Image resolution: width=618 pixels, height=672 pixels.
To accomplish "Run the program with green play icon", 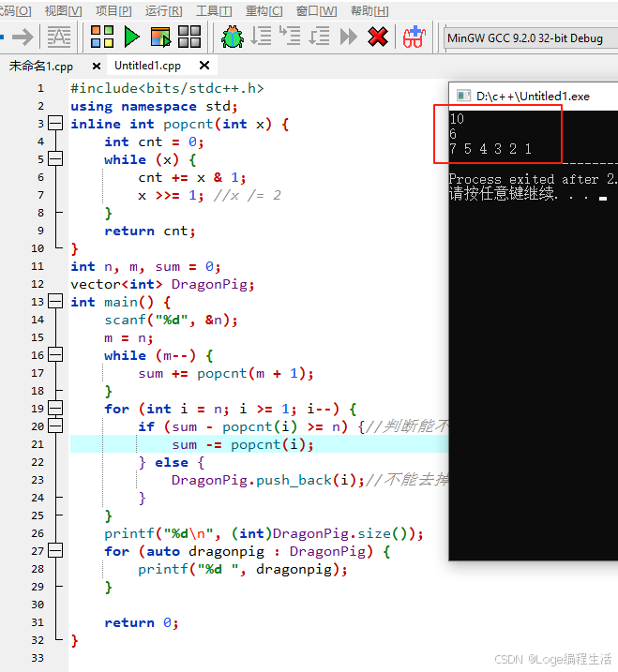I will [131, 37].
